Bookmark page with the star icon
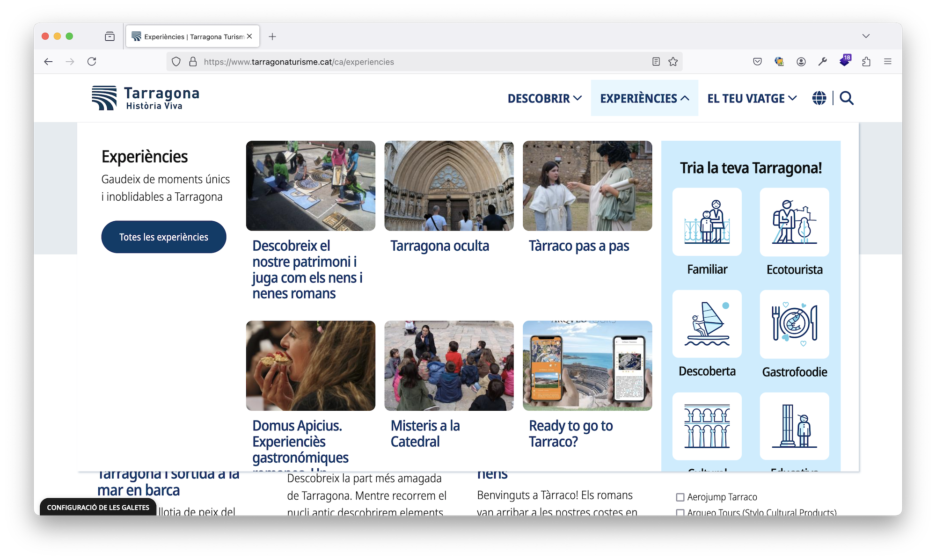The height and width of the screenshot is (560, 936). pos(673,62)
